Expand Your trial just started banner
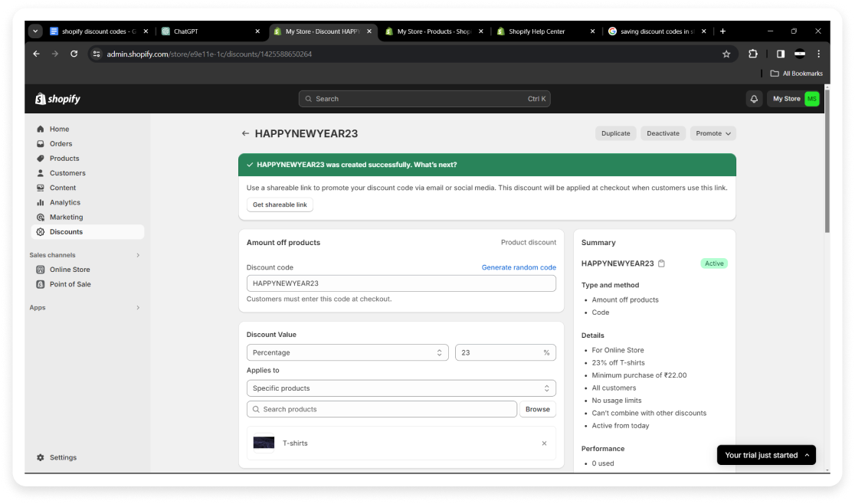Viewport: 855px width, 504px height. coord(766,455)
